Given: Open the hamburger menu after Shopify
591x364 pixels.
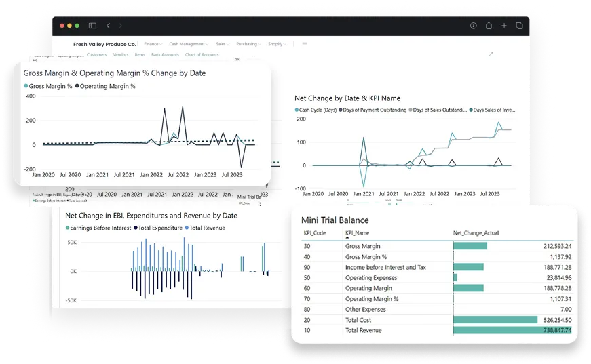Looking at the screenshot, I should point(305,44).
